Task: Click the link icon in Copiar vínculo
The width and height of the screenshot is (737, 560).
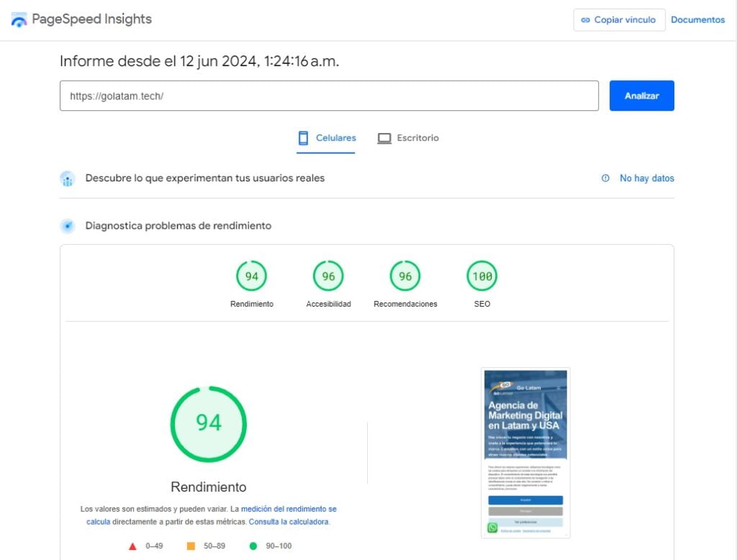Action: tap(586, 20)
